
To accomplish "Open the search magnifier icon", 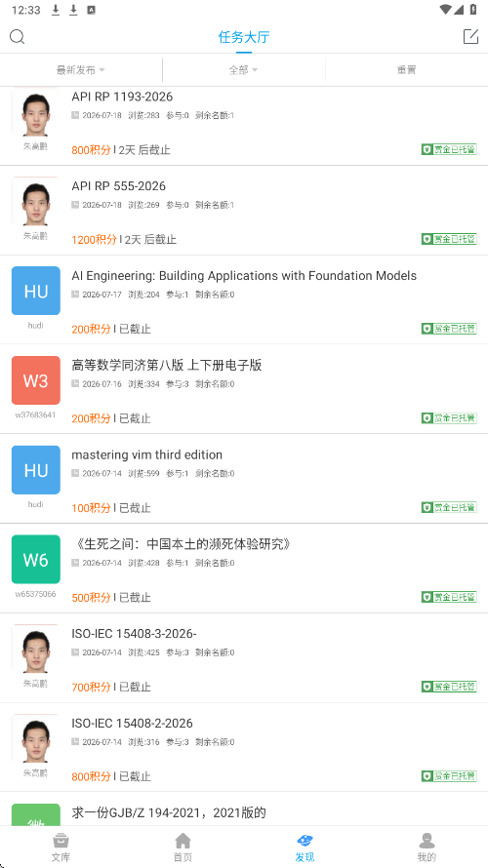I will 18,36.
